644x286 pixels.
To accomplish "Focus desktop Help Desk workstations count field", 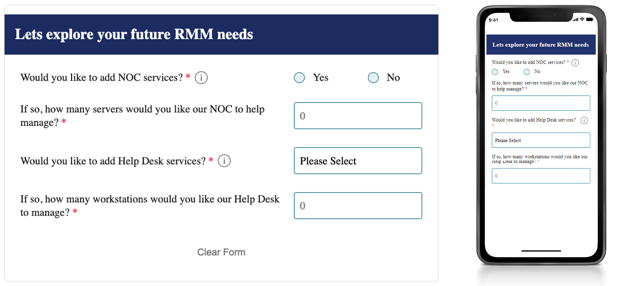I will [x=358, y=206].
